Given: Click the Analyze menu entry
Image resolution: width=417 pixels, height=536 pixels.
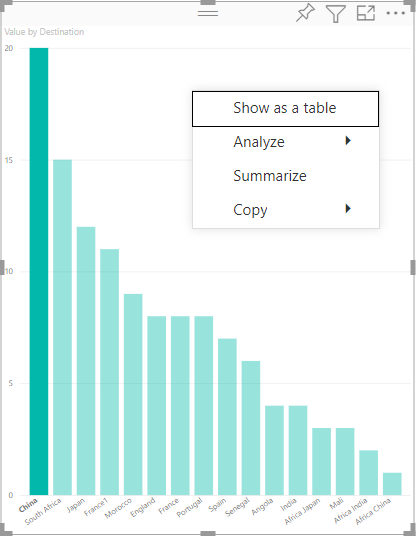Looking at the screenshot, I should click(x=286, y=142).
